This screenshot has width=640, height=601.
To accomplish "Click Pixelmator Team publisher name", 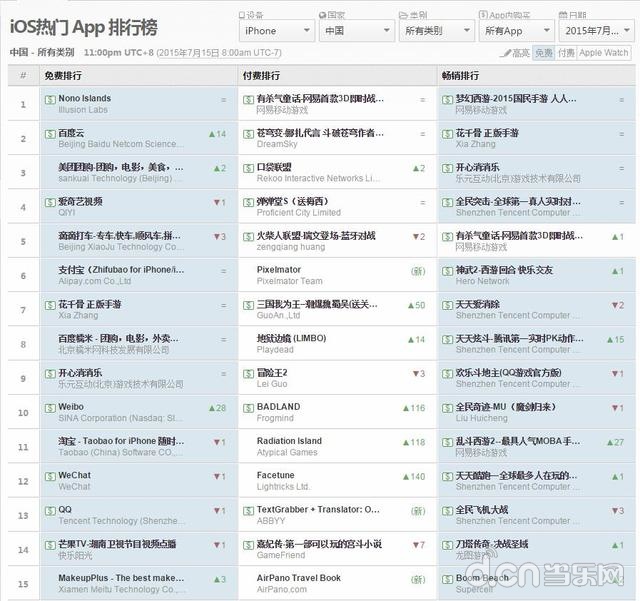I will 289,281.
